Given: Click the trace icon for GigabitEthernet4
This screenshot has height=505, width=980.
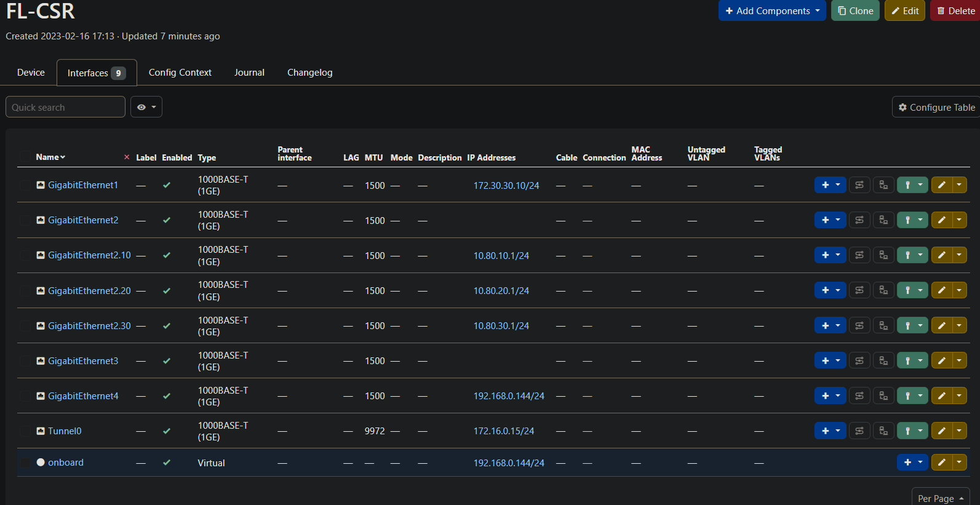Looking at the screenshot, I should tap(859, 396).
